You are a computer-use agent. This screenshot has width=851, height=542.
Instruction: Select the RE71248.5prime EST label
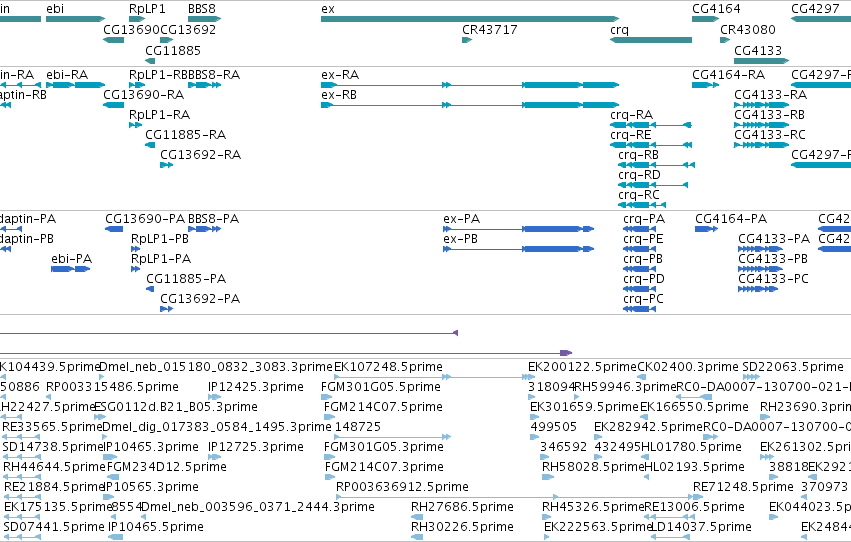click(744, 487)
